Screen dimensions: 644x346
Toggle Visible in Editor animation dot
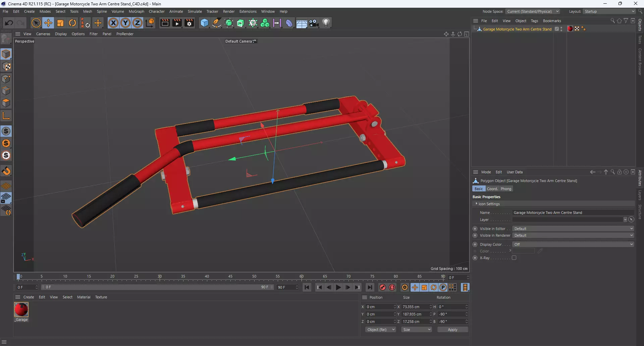coord(475,229)
